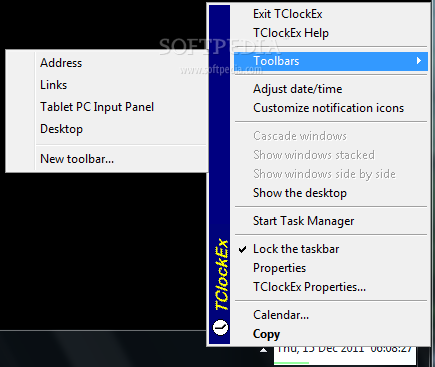Choose the bold Copy entry
This screenshot has height=367, width=435.
point(330,334)
